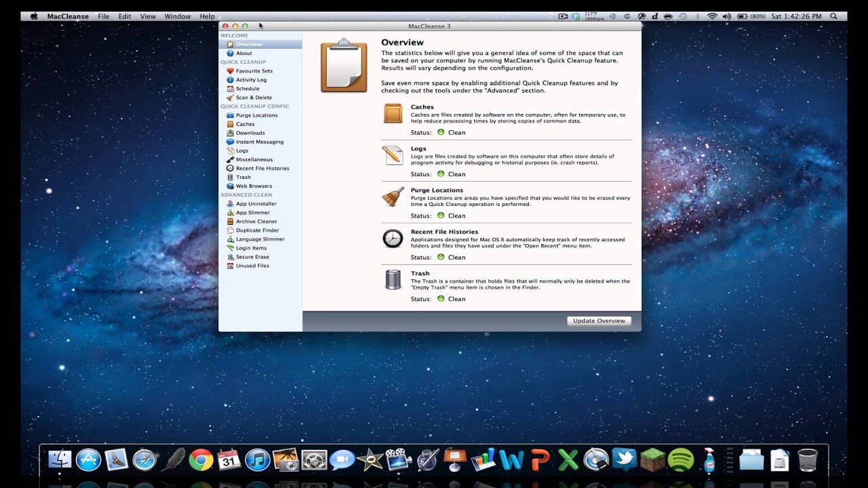Open Minecraft from the Dock
Viewport: 868px width, 488px height.
pyautogui.click(x=652, y=460)
